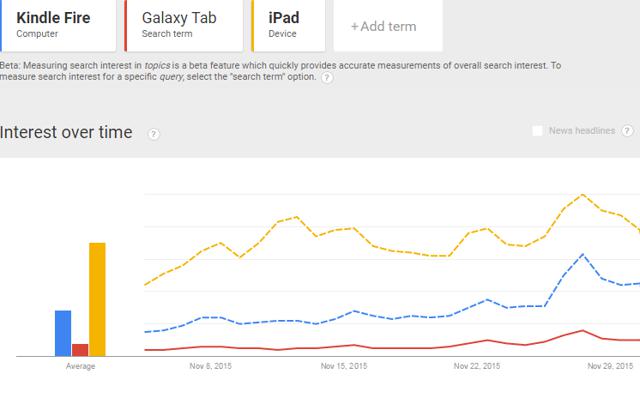
Task: Click the peak of the red Galaxy Tab line
Action: pyautogui.click(x=582, y=331)
